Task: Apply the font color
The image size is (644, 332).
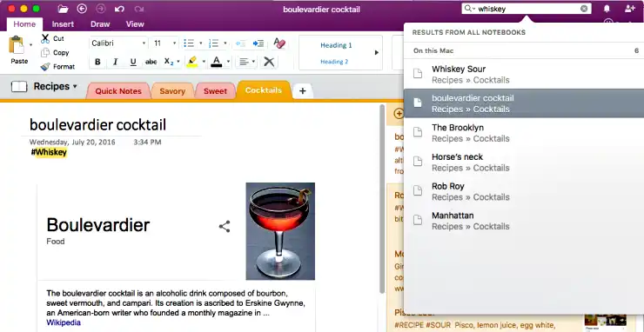Action: coord(217,62)
